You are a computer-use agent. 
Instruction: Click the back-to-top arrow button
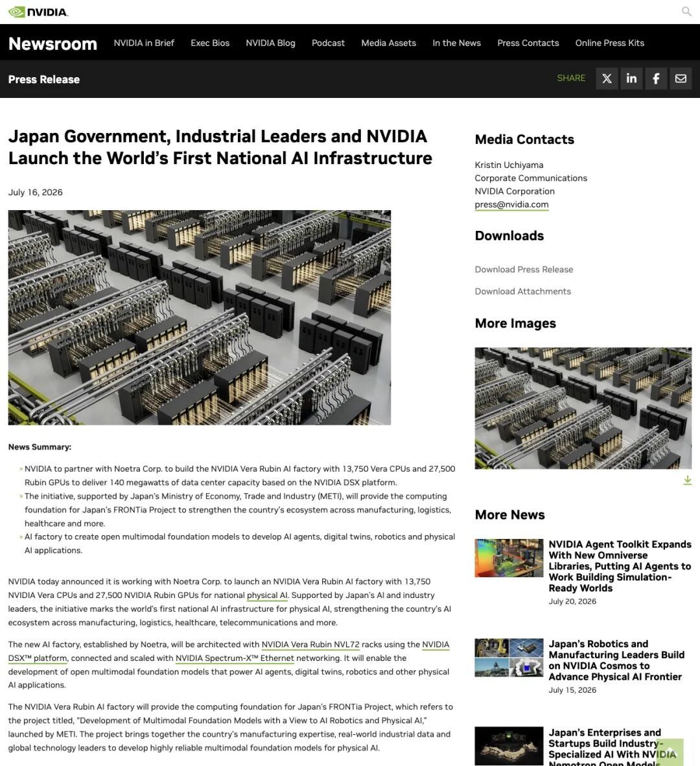[670, 752]
